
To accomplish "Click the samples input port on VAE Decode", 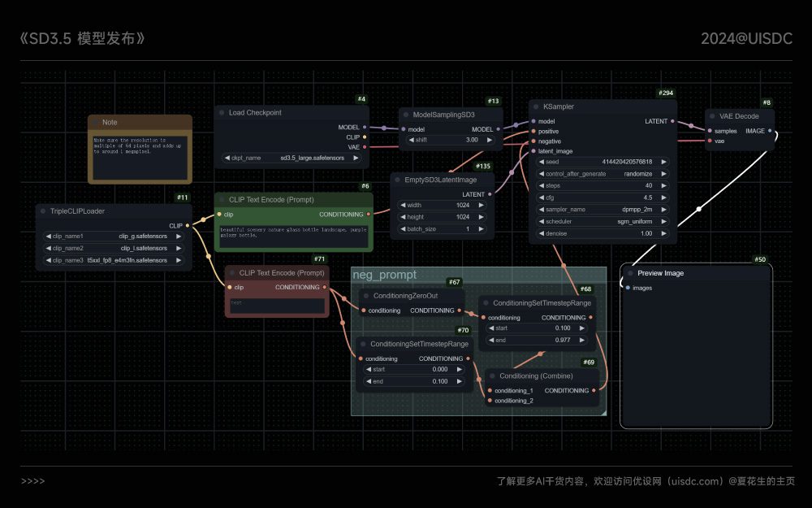I will [x=710, y=131].
